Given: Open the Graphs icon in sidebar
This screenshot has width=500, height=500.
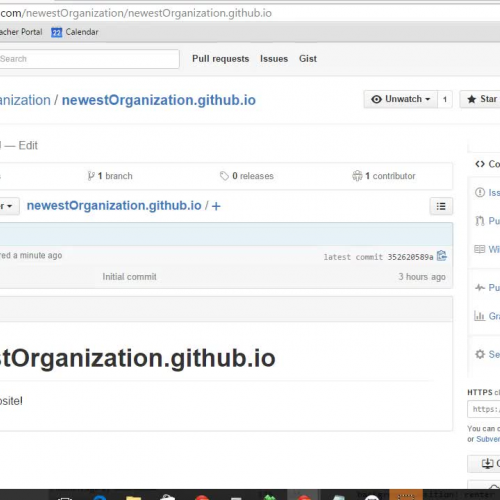Looking at the screenshot, I should pyautogui.click(x=479, y=315).
